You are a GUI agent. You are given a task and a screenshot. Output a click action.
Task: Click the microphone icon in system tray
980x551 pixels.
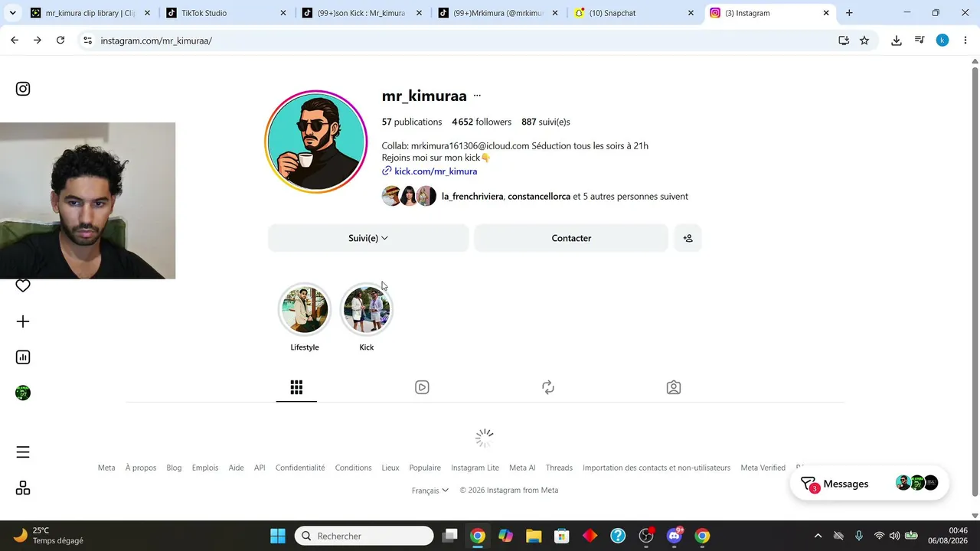tap(859, 536)
